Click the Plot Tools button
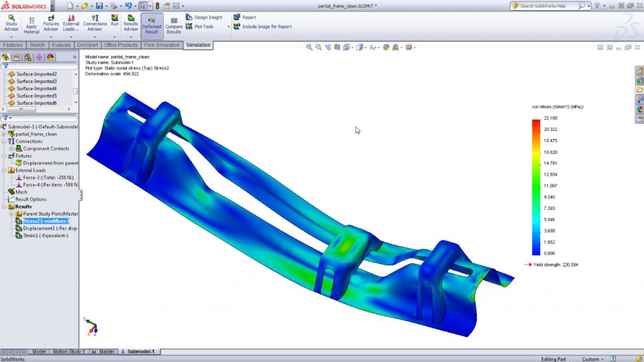 click(x=203, y=26)
